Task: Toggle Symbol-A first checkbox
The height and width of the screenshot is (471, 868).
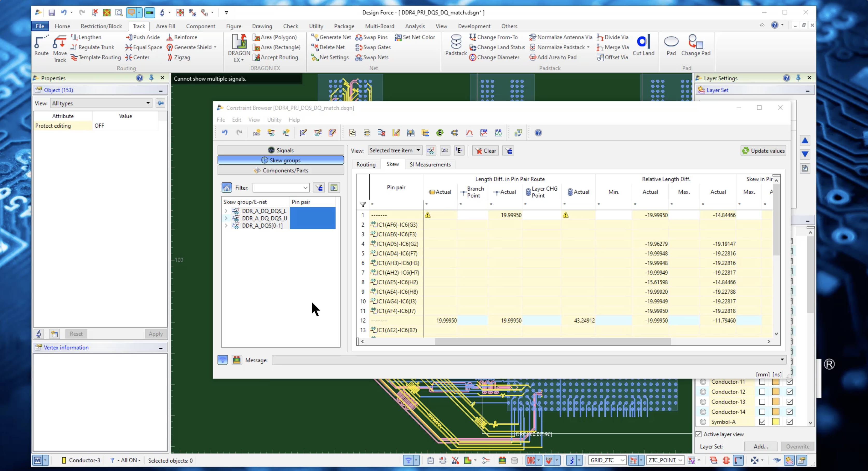Action: click(x=762, y=422)
